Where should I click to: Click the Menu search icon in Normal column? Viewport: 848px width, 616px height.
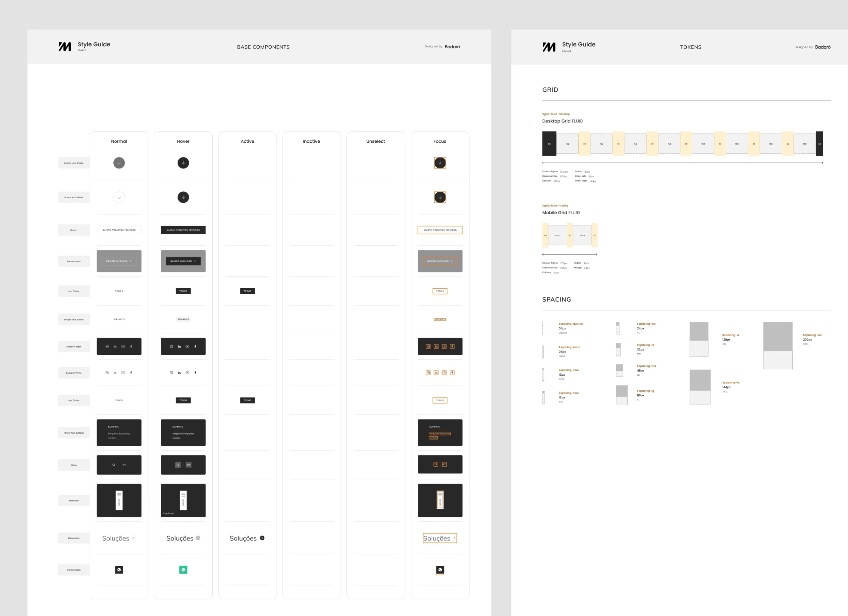(x=114, y=465)
